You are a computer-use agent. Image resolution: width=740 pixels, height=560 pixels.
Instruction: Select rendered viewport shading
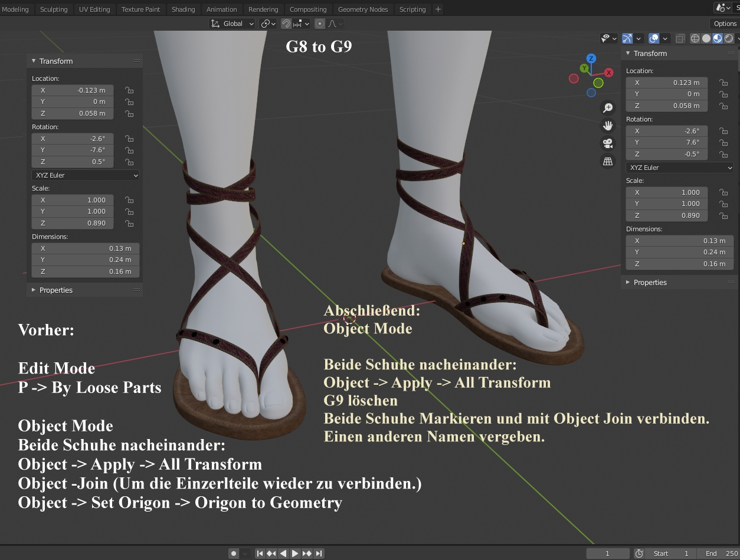pyautogui.click(x=729, y=38)
